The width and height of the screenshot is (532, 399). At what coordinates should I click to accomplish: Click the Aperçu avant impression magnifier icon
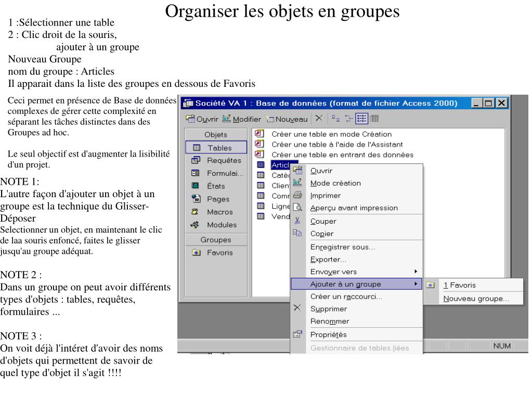click(x=297, y=207)
